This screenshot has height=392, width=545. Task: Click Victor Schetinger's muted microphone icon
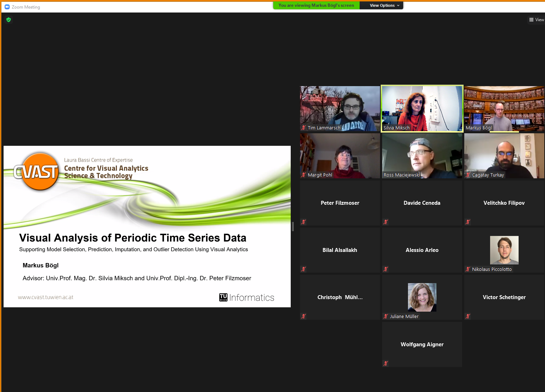click(468, 316)
